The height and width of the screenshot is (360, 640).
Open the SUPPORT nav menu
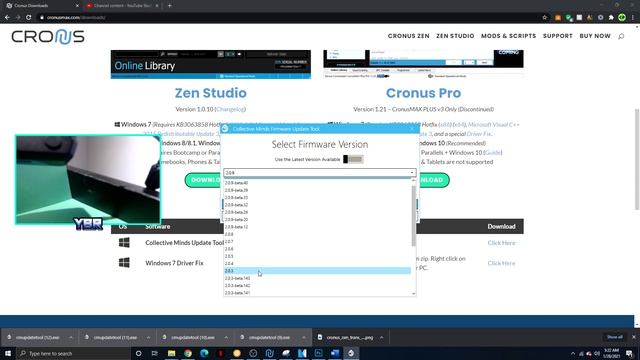click(x=558, y=36)
